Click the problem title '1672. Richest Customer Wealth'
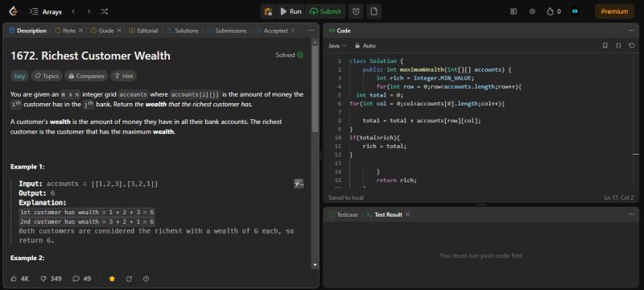Image resolution: width=644 pixels, height=290 pixels. point(90,56)
